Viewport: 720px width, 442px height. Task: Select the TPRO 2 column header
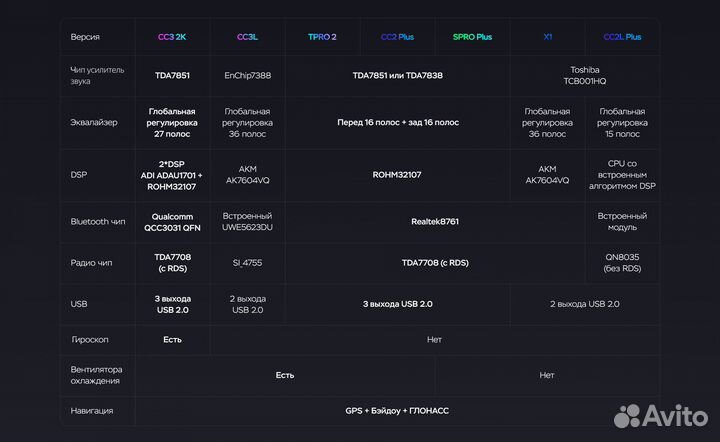[322, 37]
